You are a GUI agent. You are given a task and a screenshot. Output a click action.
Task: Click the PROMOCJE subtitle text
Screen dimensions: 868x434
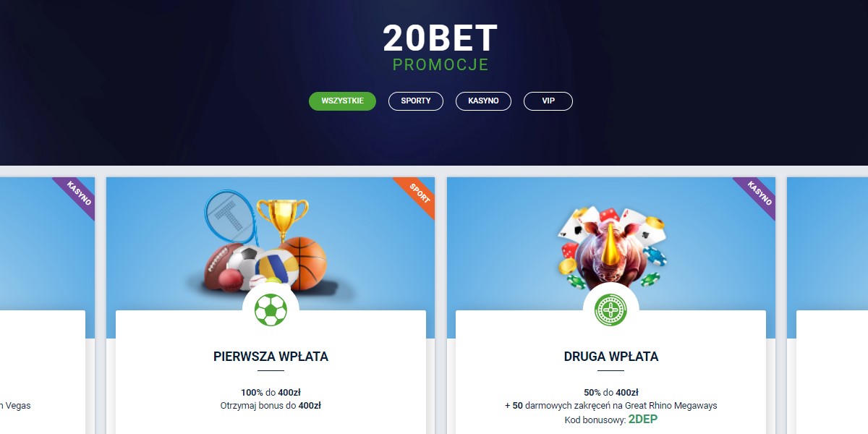coord(441,65)
